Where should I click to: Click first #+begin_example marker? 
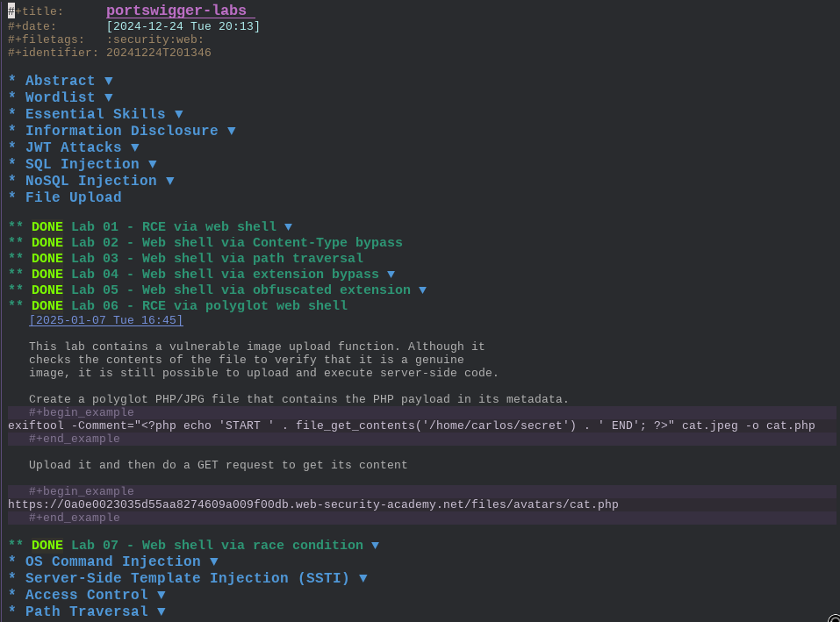pos(82,412)
